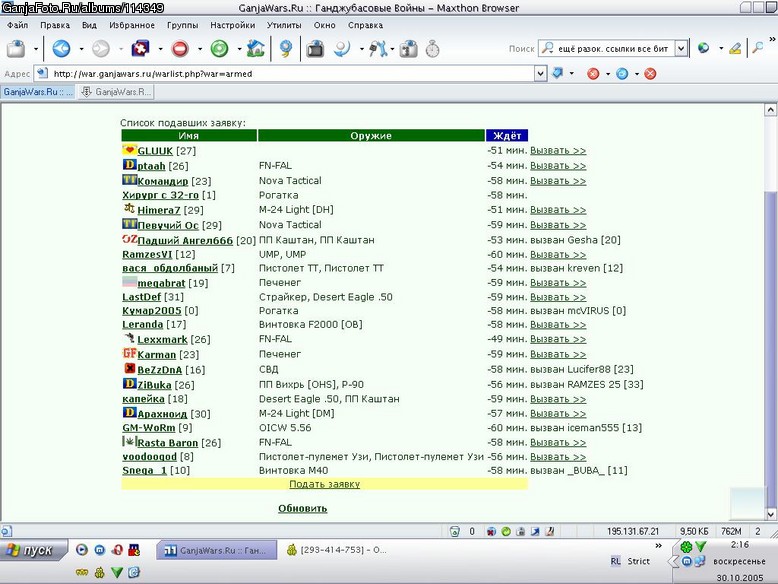Open the Избранное menu
This screenshot has width=778, height=584.
[x=132, y=25]
